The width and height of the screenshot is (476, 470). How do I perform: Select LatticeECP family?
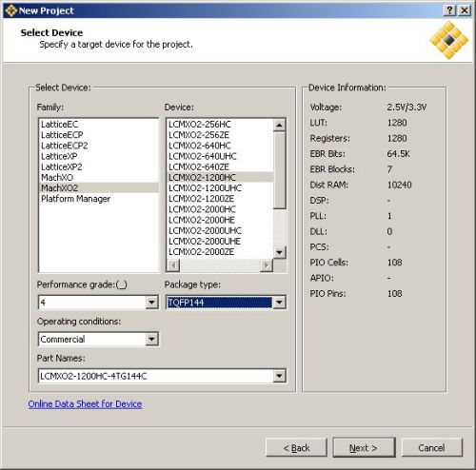point(98,135)
